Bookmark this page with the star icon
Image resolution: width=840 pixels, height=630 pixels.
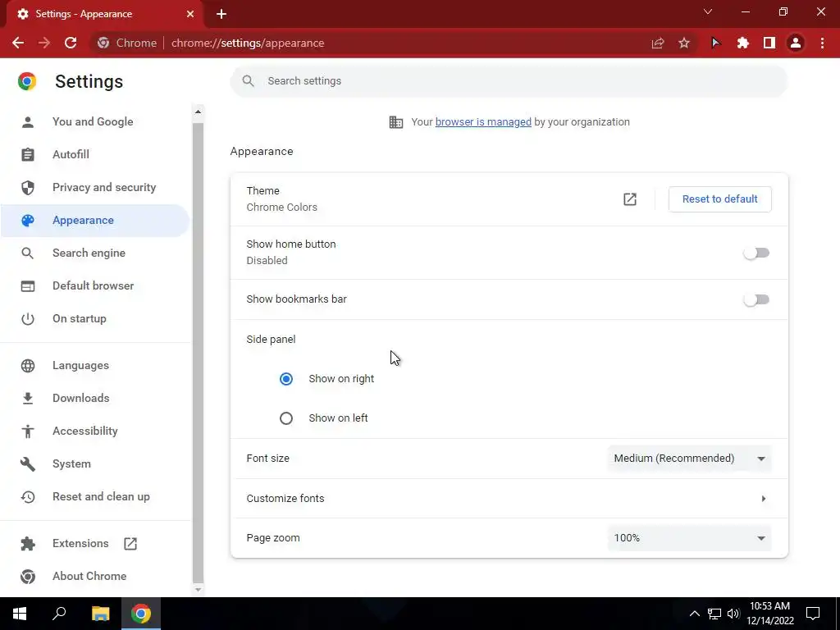[x=684, y=43]
